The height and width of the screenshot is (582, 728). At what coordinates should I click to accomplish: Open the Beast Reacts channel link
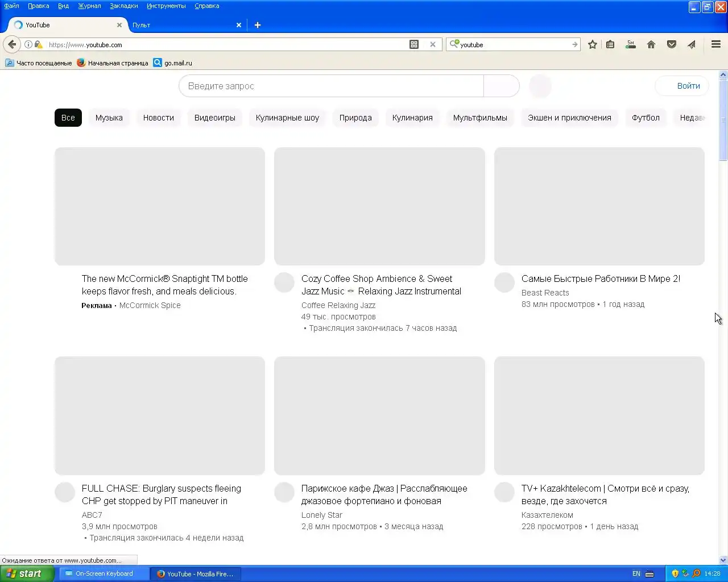pyautogui.click(x=545, y=293)
